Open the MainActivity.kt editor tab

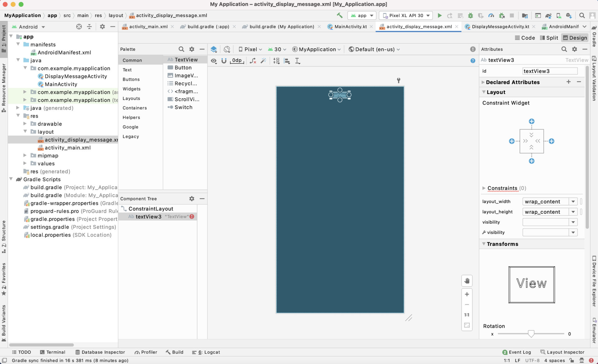pyautogui.click(x=350, y=27)
